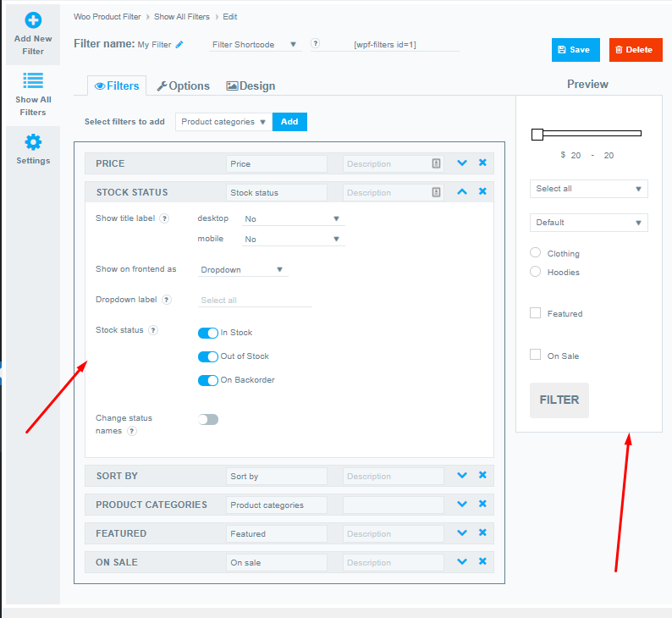Image resolution: width=672 pixels, height=618 pixels.
Task: Toggle the In Stock switch
Action: click(x=207, y=333)
